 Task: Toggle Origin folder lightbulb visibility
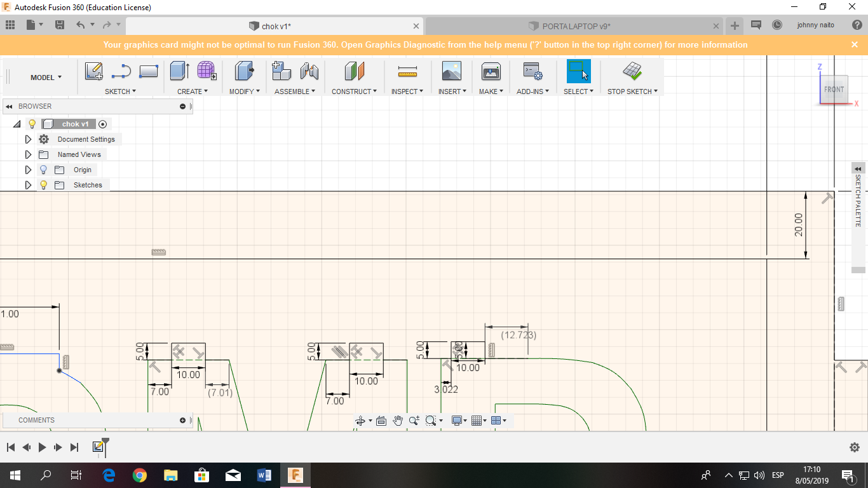43,170
